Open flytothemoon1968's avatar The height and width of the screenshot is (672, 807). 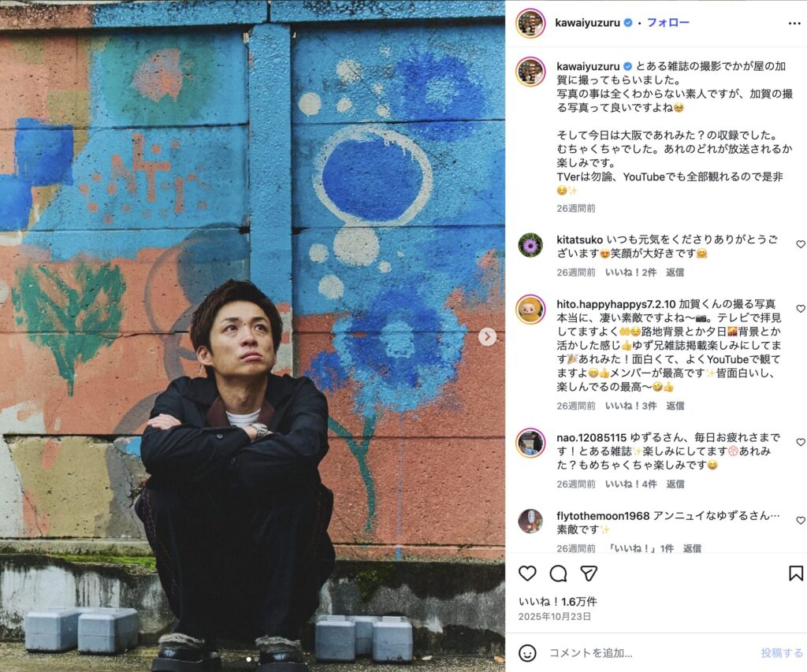coord(530,522)
